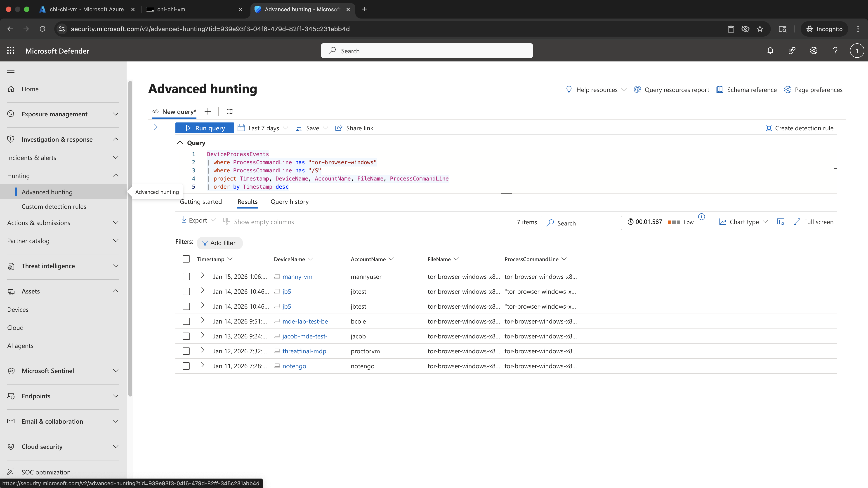Click Share link
The image size is (868, 488).
(354, 128)
